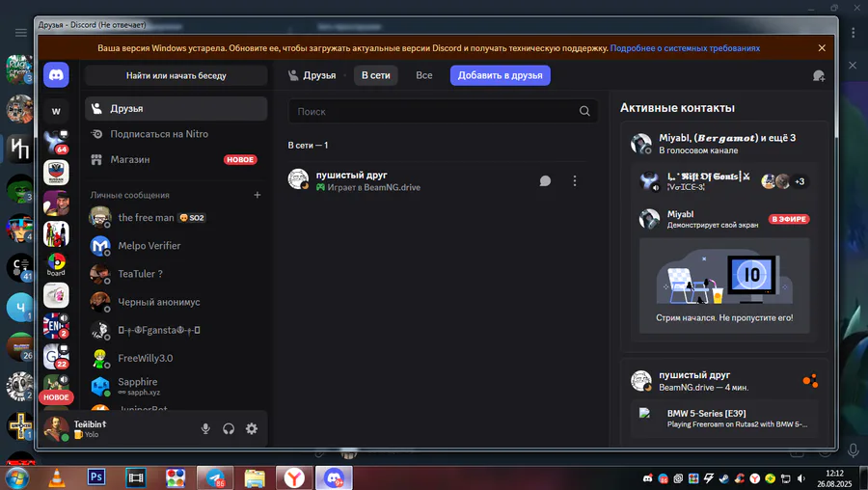Toggle headphones deafen in user panel
Screen dimensions: 868x490
[229, 428]
